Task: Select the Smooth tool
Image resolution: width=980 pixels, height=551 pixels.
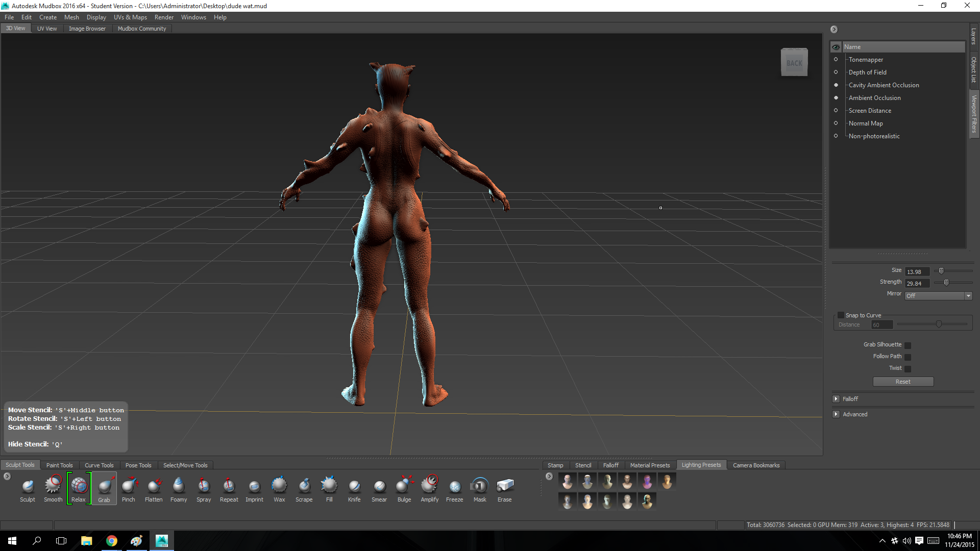Action: [x=53, y=489]
